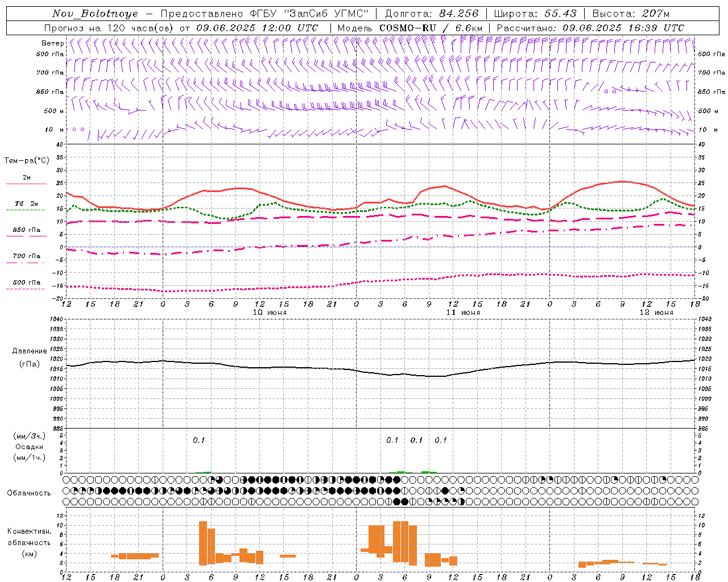Click "Облачность" label beside the cloud circle rows
Viewport: 728px width, 582px height.
point(29,493)
